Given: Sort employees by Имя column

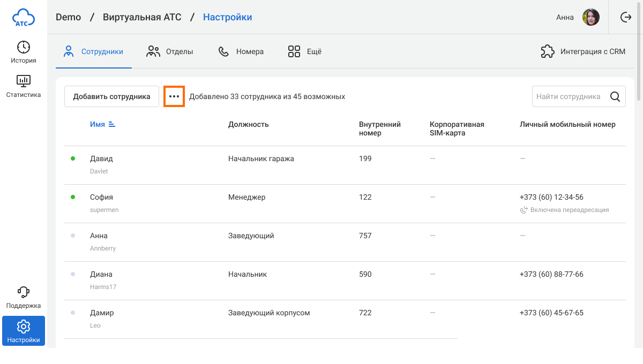Looking at the screenshot, I should (102, 124).
